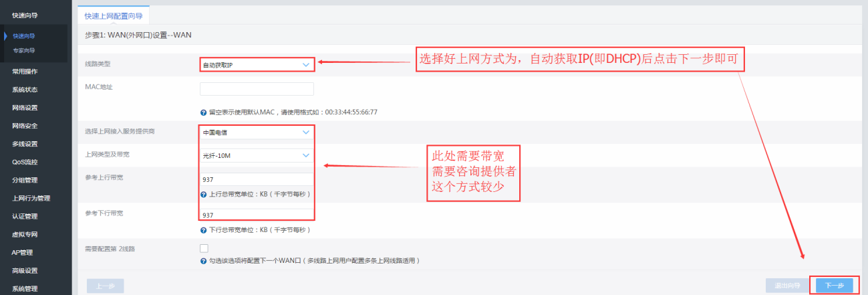Open the 上网类型及带宽 dropdown showing 光纤-10M

point(257,156)
